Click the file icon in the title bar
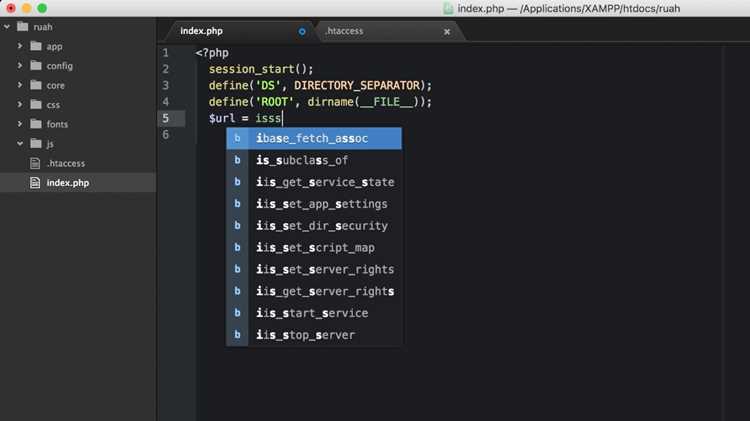Viewport: 750px width, 421px height. coord(448,9)
